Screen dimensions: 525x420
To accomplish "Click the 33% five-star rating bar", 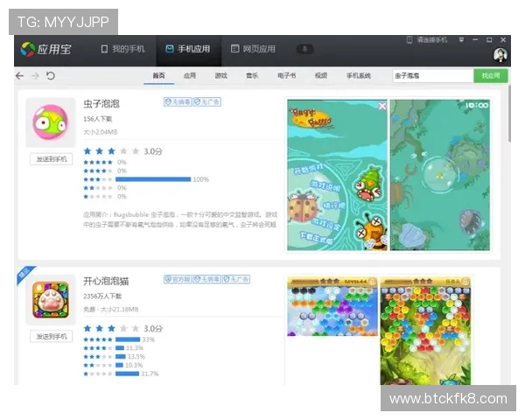I will (128, 339).
